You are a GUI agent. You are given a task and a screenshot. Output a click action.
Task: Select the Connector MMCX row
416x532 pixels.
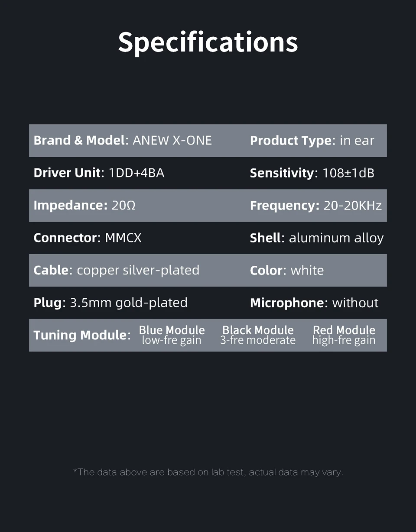pos(88,238)
